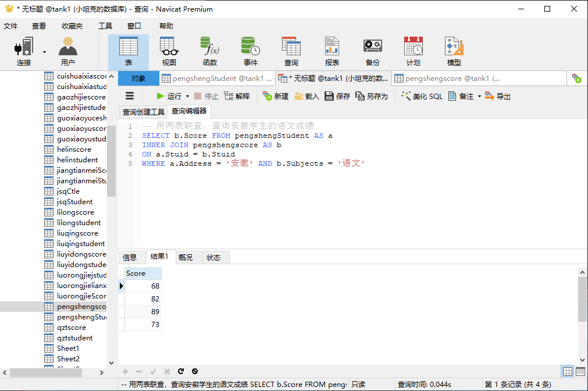Select the 表 tables view
This screenshot has height=391, width=588.
[x=129, y=52]
